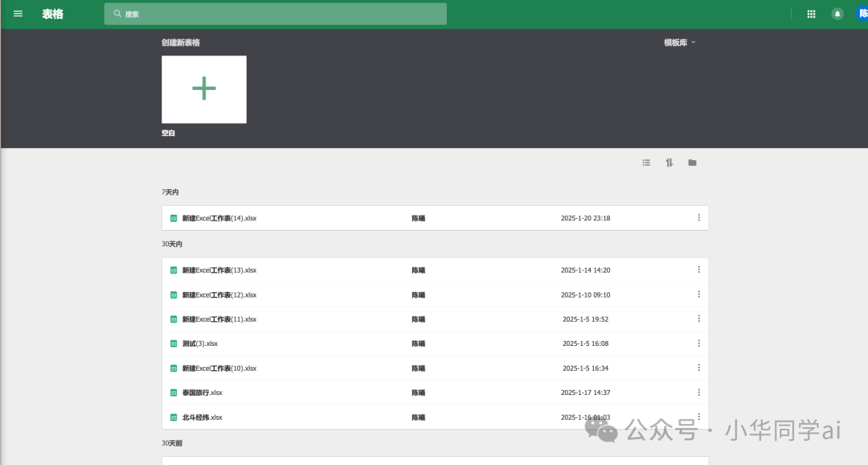Open the folder file picker
This screenshot has height=465, width=868.
coord(692,163)
